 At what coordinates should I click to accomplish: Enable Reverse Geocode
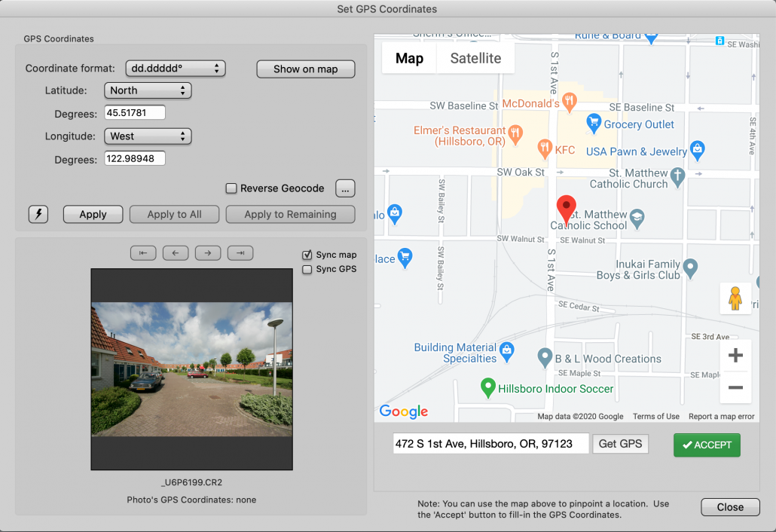(x=231, y=188)
